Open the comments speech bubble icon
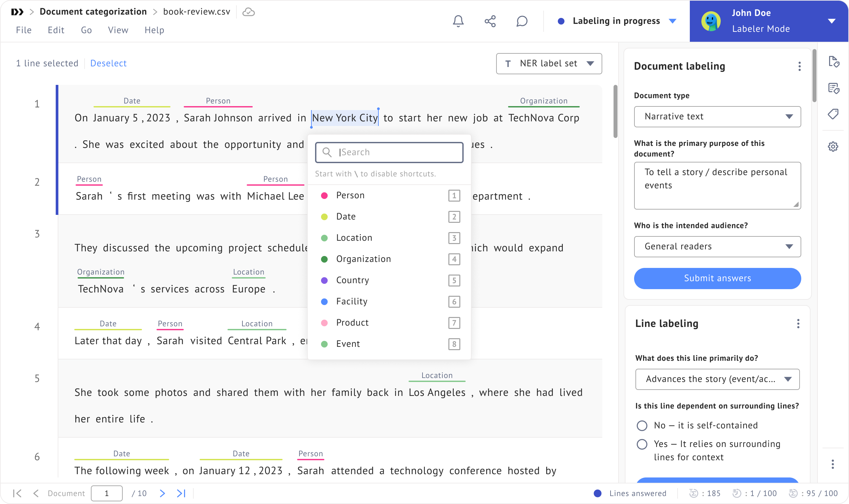The image size is (849, 504). click(x=522, y=21)
